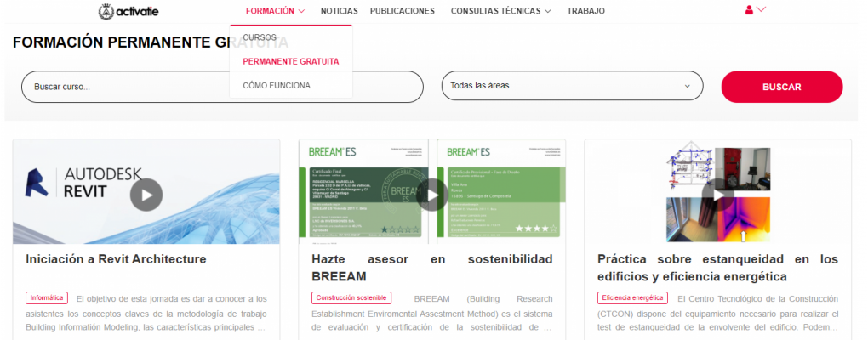Focus the Buscar curso search field
Viewport: 868px width, 340px height.
click(223, 87)
